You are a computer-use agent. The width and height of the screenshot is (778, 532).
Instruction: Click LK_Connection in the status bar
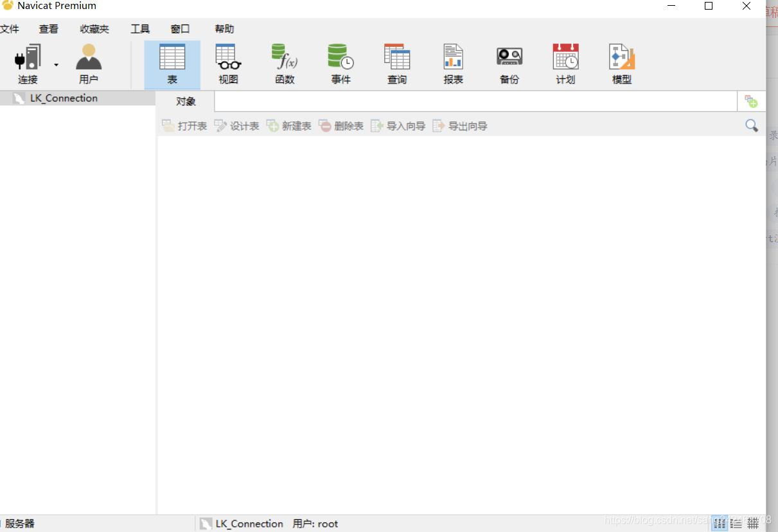click(x=242, y=524)
